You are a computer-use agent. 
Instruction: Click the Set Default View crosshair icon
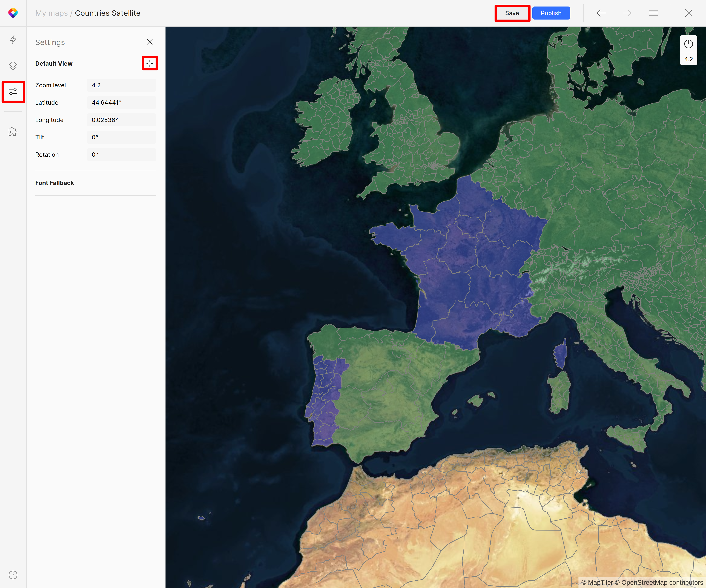(150, 63)
